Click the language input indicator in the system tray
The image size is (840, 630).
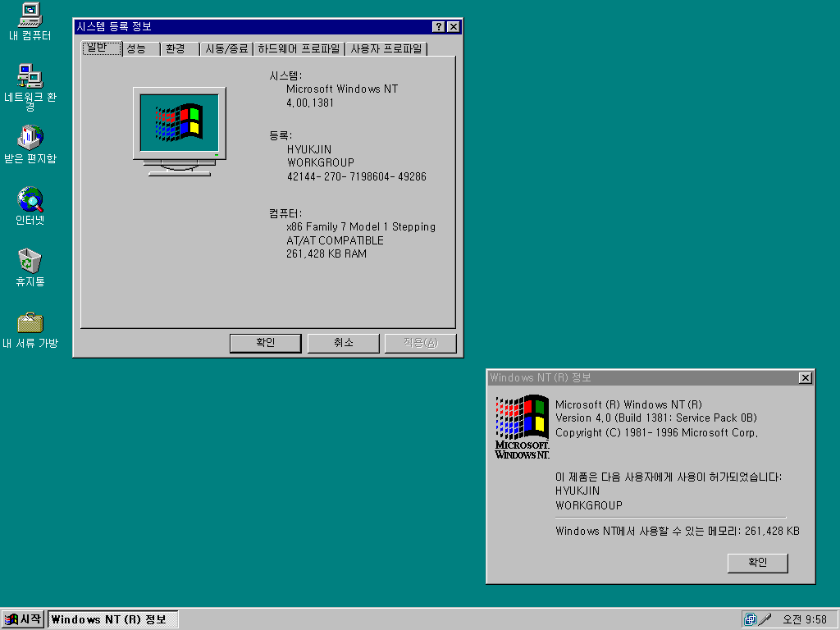point(751,619)
